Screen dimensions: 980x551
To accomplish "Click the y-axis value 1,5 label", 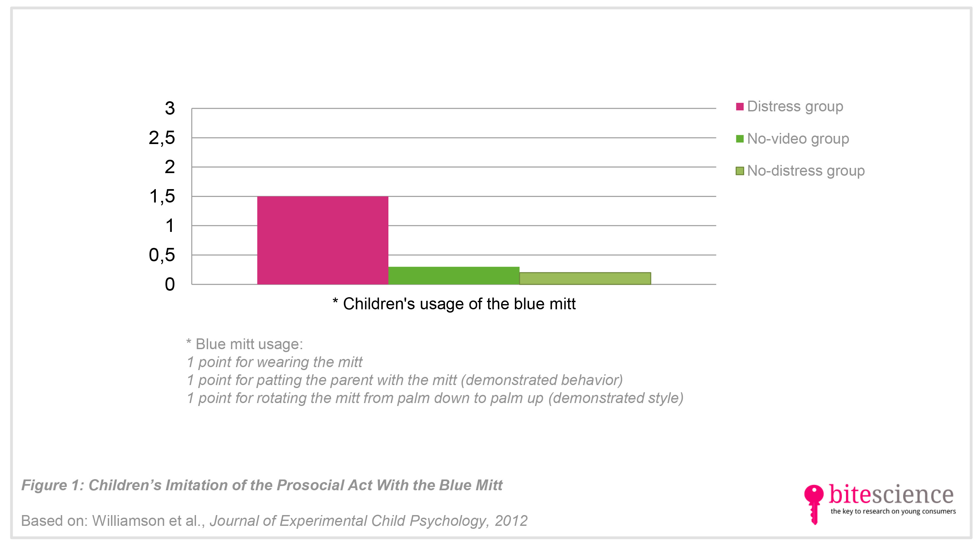I will tap(162, 196).
